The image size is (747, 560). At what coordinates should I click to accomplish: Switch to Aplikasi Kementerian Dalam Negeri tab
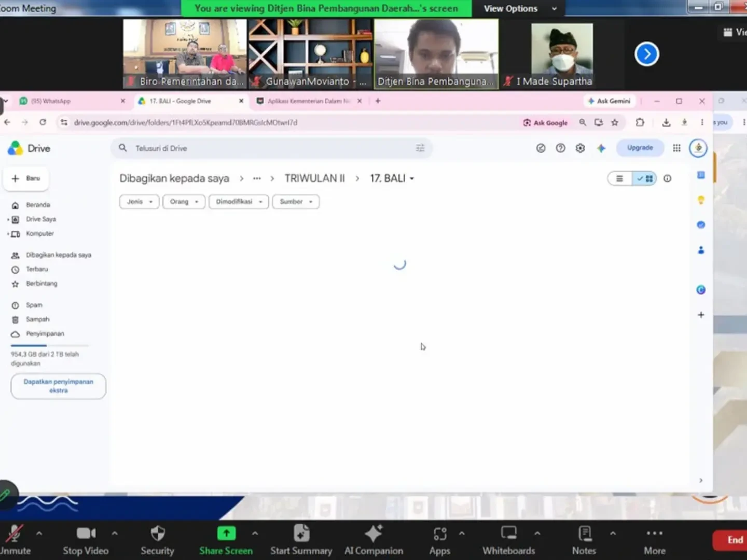click(309, 101)
